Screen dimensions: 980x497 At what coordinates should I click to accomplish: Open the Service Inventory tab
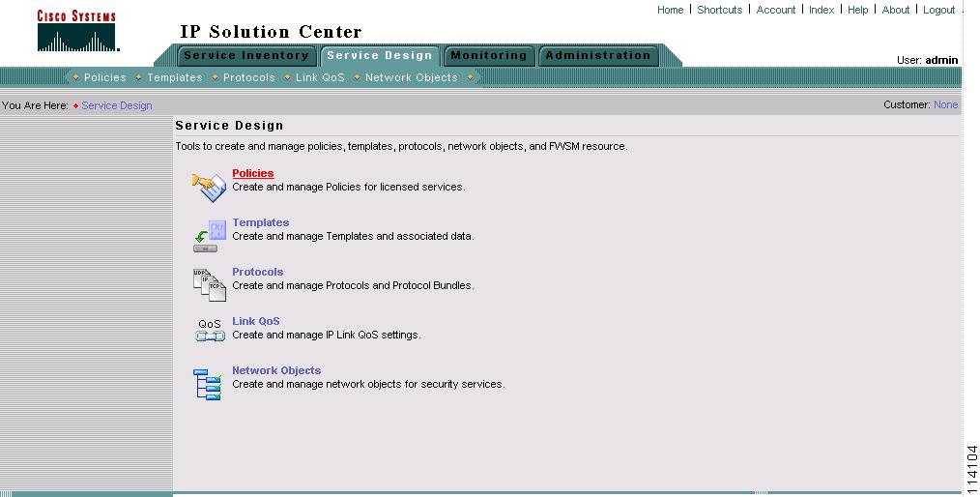click(x=246, y=56)
